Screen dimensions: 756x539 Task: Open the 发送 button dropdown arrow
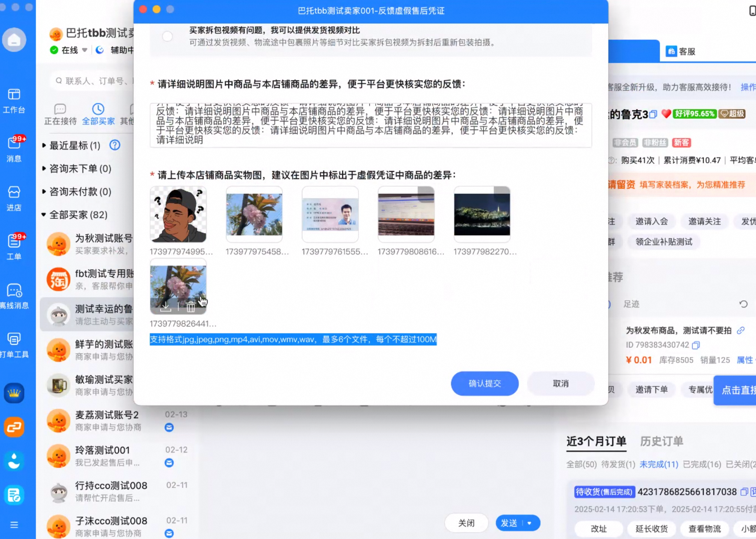click(530, 523)
